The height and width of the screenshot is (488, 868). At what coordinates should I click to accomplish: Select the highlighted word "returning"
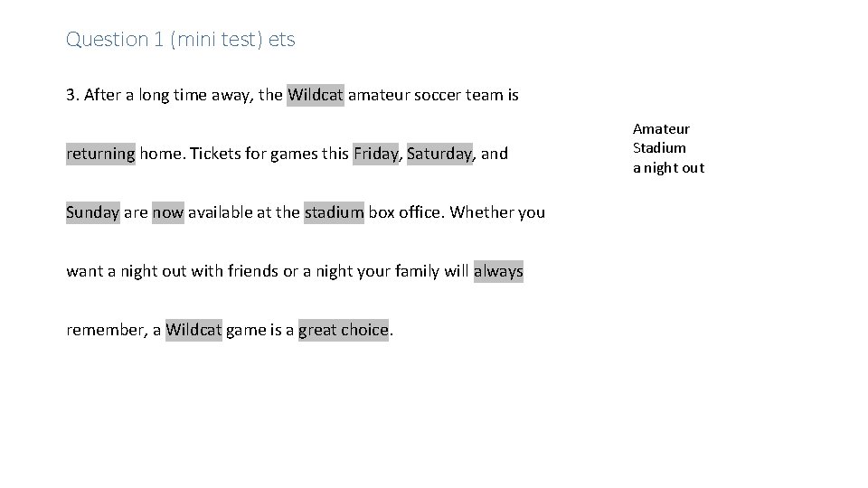[x=100, y=154]
